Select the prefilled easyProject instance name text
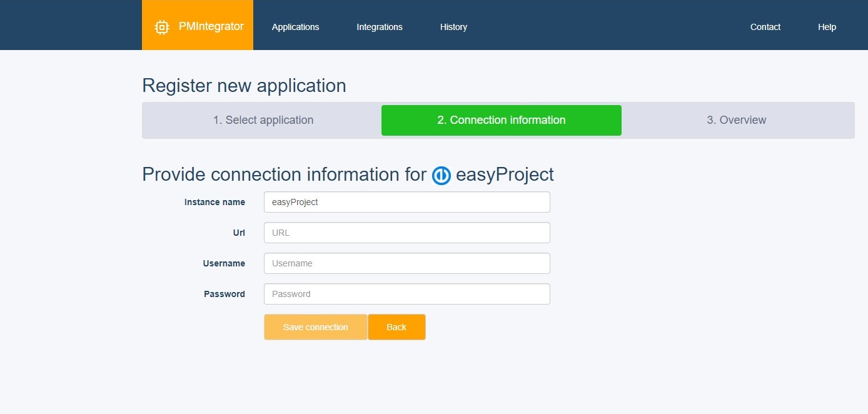Screen dimensions: 868x414 [x=294, y=202]
